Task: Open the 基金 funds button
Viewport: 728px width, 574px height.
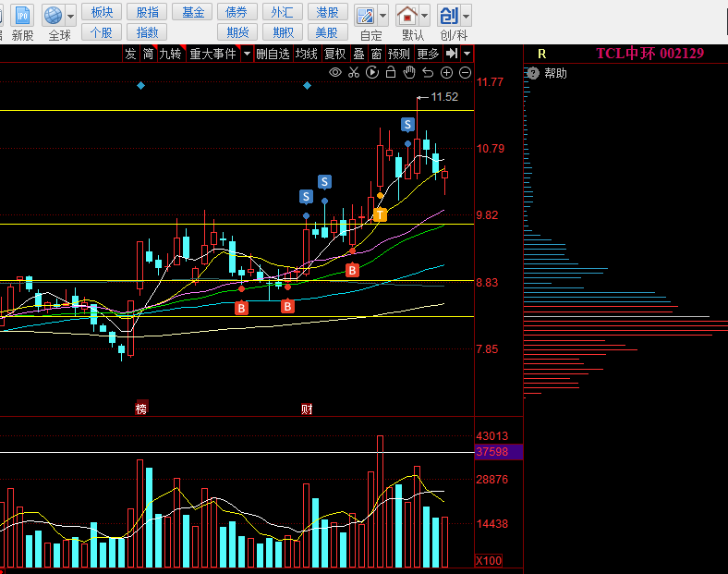Action: click(192, 12)
